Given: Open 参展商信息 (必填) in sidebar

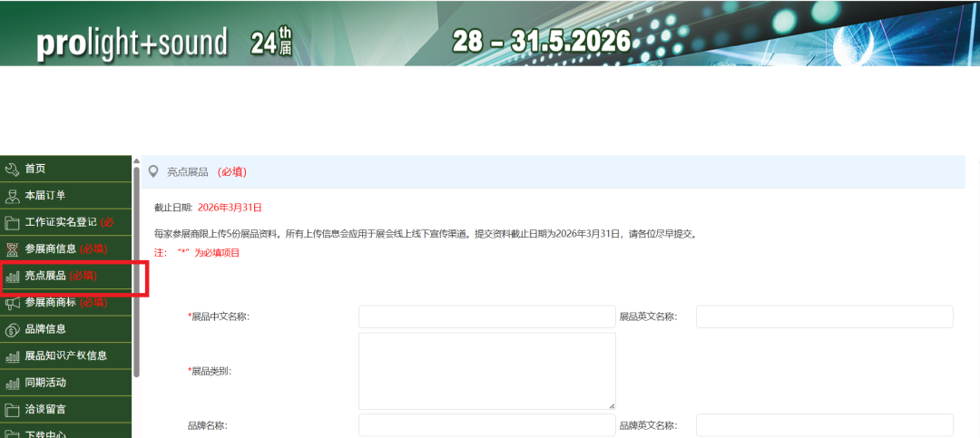Looking at the screenshot, I should (65, 248).
